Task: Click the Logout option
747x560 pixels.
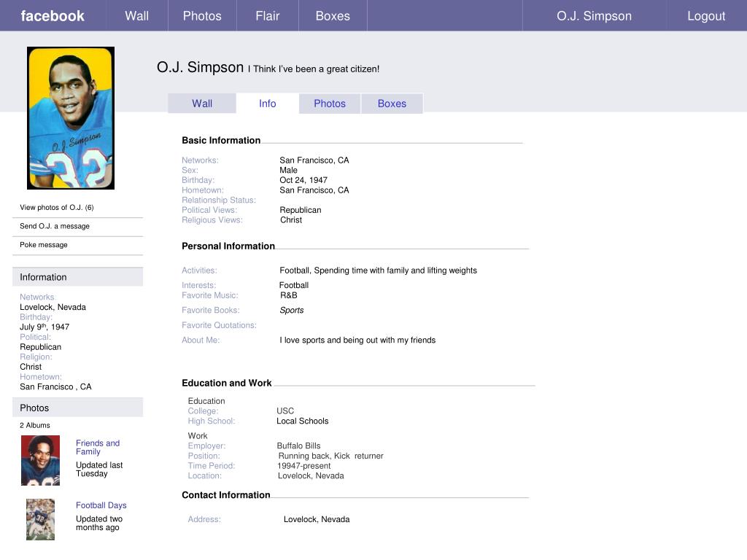Action: tap(705, 15)
